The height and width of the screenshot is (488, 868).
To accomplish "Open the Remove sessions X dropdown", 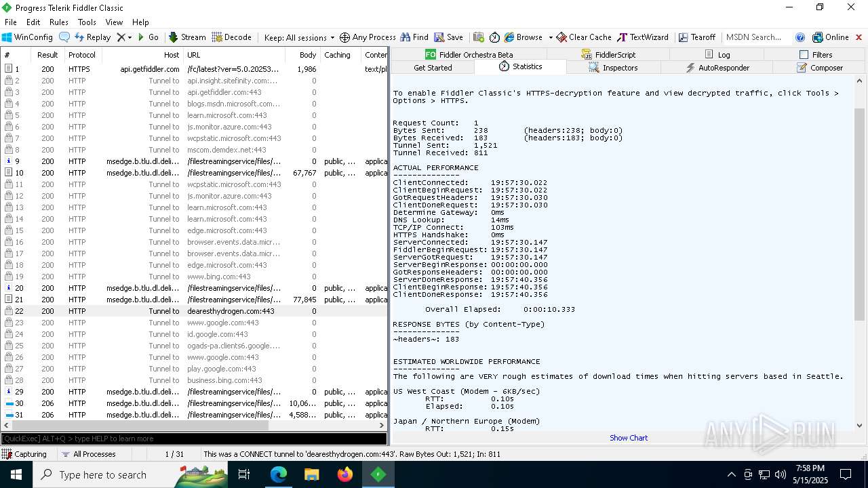I will (124, 37).
